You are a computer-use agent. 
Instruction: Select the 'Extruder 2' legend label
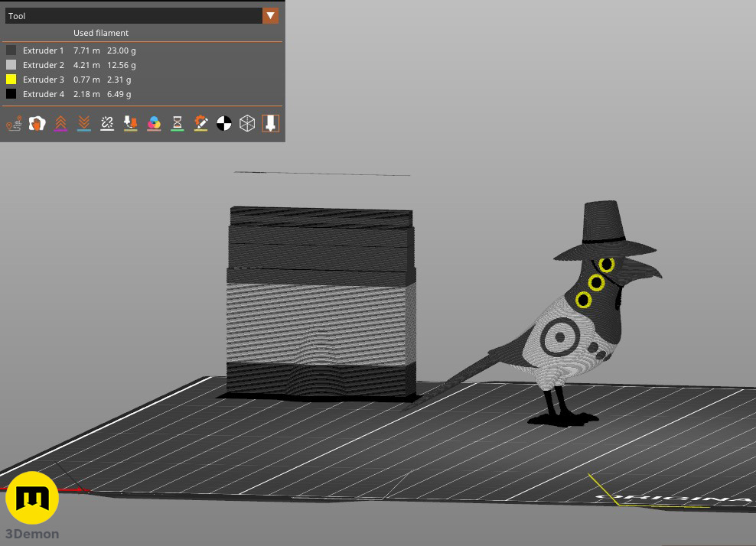44,64
